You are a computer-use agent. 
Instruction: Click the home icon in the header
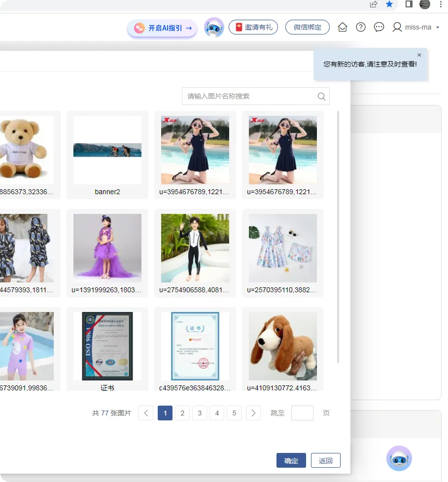coord(342,28)
